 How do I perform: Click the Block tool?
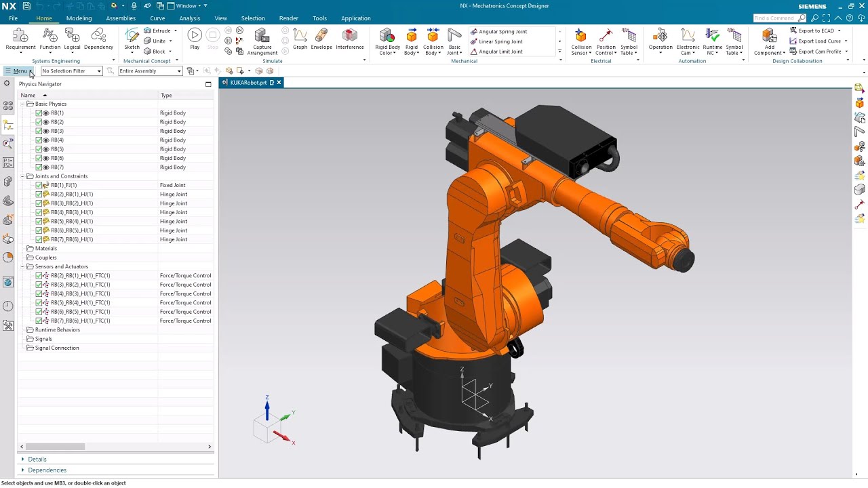click(x=155, y=51)
